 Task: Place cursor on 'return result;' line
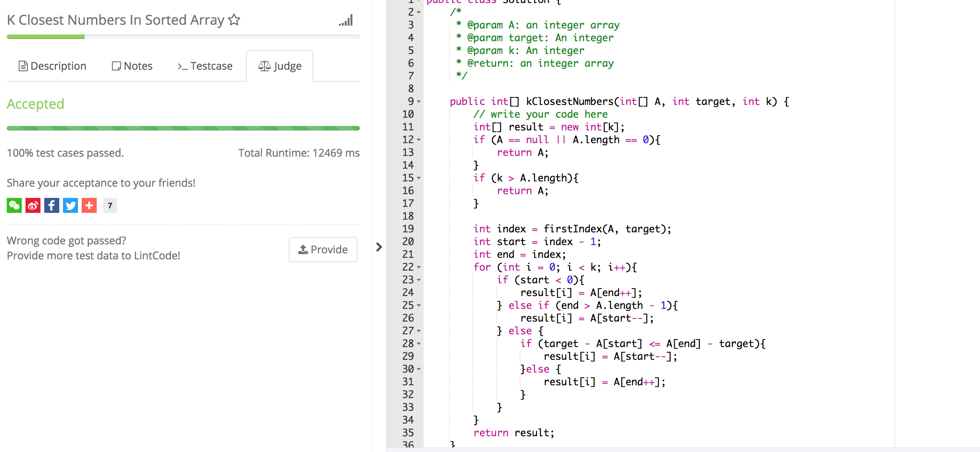514,433
